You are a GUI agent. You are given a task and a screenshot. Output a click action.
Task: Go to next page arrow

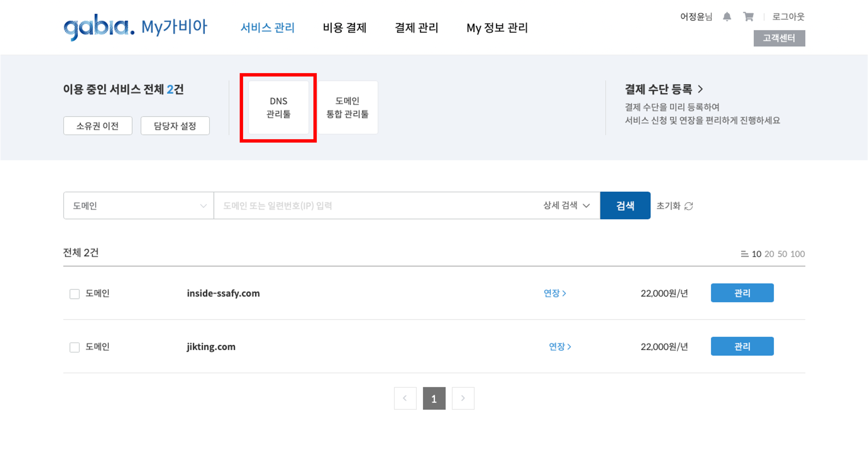[463, 398]
